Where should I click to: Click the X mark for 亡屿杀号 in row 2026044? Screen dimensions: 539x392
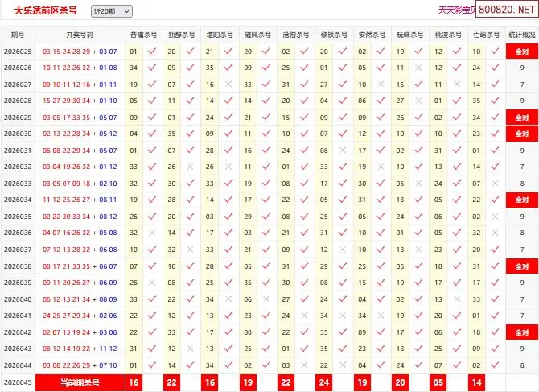point(495,365)
